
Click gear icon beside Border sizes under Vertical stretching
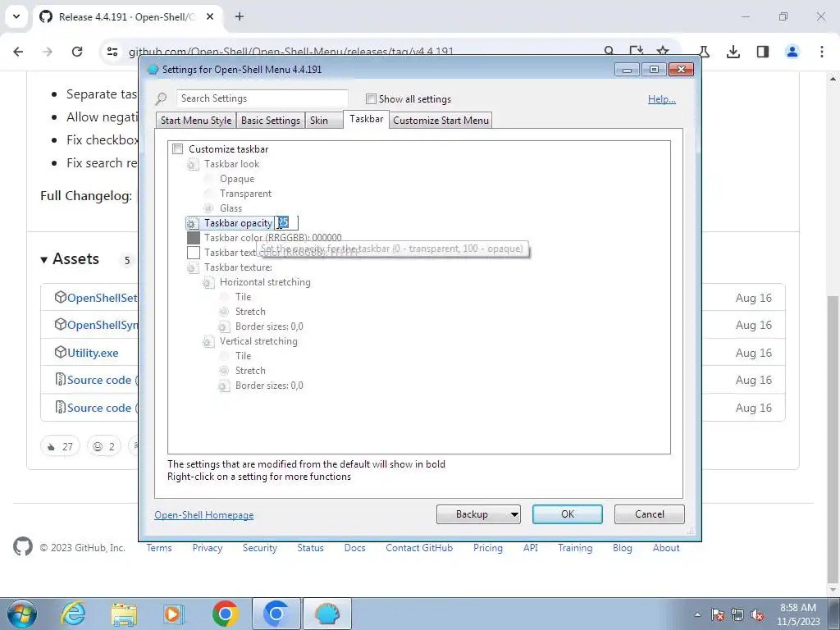pyautogui.click(x=224, y=386)
